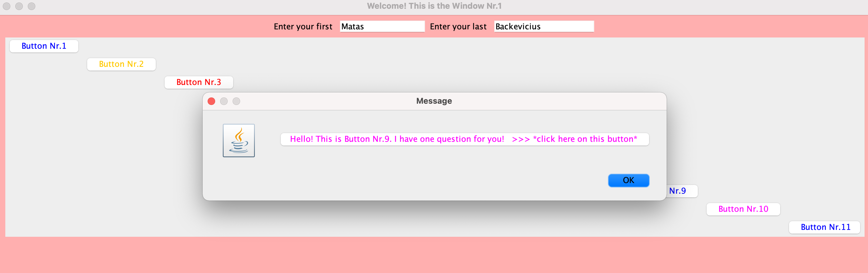Click the main window's inactive zoom button
This screenshot has height=273, width=868.
pos(32,6)
